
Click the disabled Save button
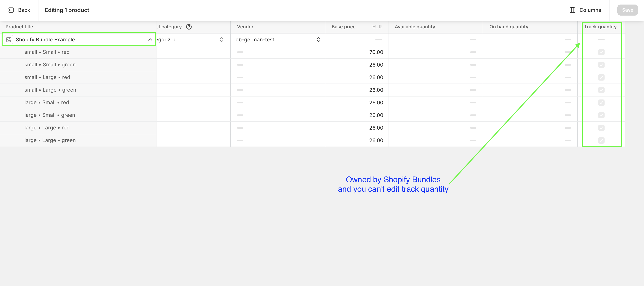(627, 10)
